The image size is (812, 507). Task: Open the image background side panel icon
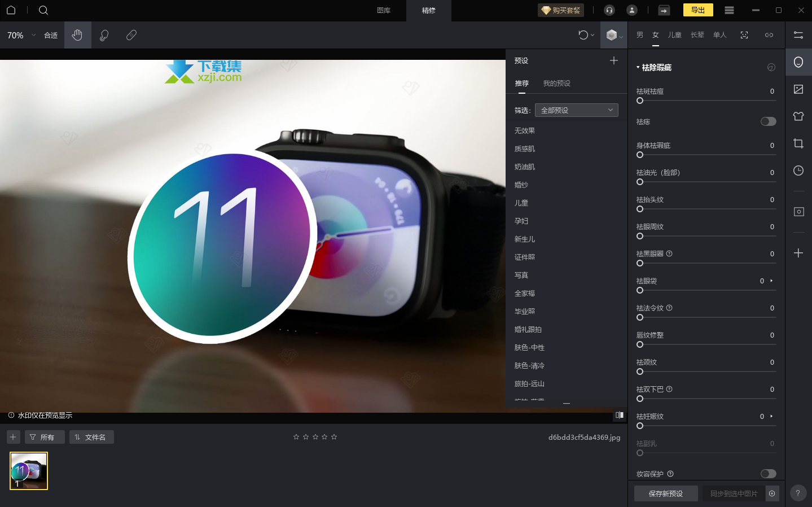click(798, 89)
